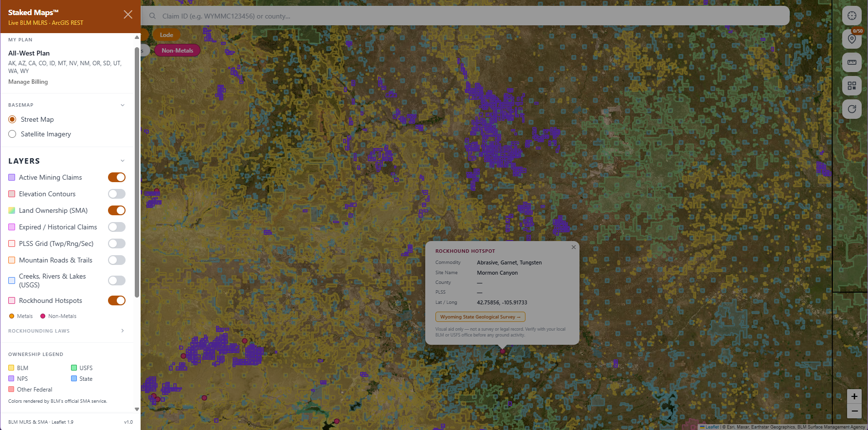Image resolution: width=868 pixels, height=430 pixels.
Task: Click the Elevation Contours red layer icon
Action: [x=12, y=194]
